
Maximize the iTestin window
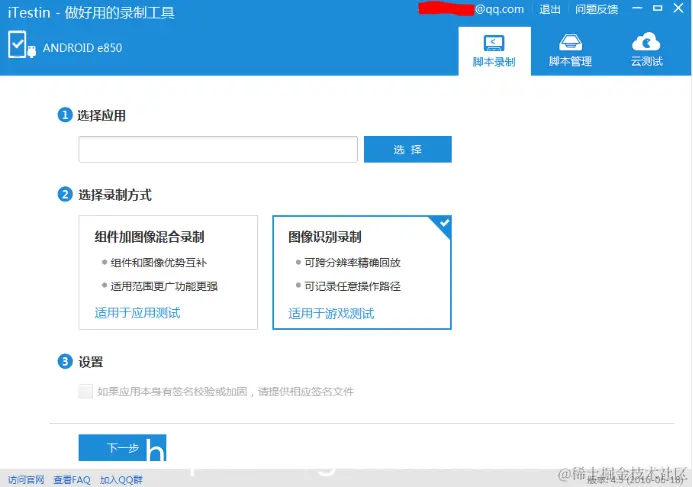coord(658,8)
